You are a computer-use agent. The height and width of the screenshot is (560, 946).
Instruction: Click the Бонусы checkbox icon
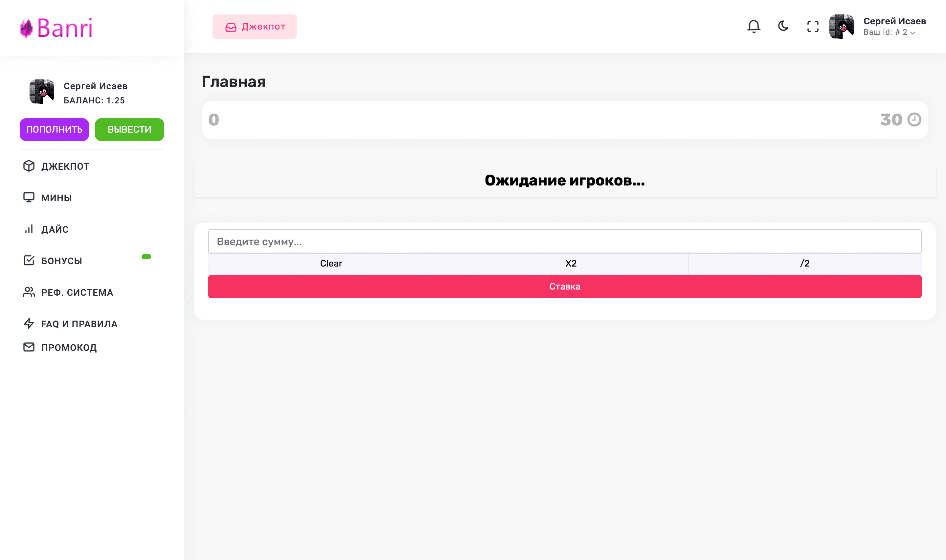29,260
